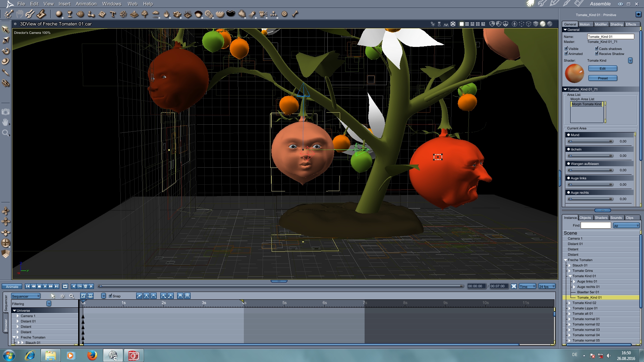Adjust the Mund morph slider
Image resolution: width=644 pixels, height=362 pixels.
[590, 141]
